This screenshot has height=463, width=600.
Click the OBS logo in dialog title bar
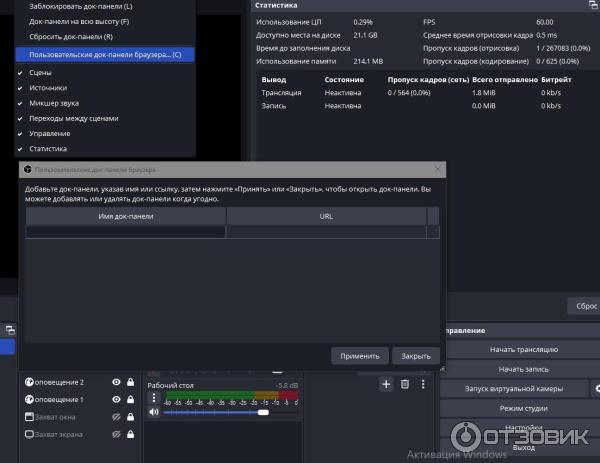point(28,170)
